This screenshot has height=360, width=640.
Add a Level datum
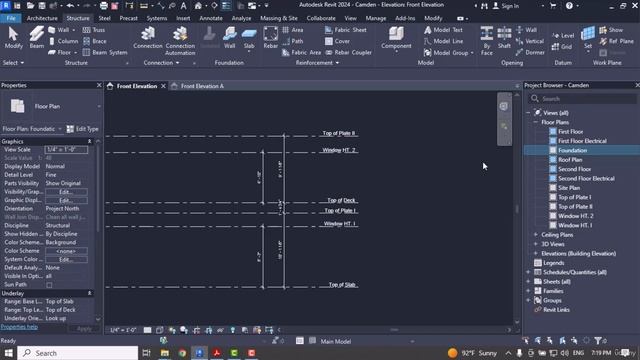coord(563,36)
